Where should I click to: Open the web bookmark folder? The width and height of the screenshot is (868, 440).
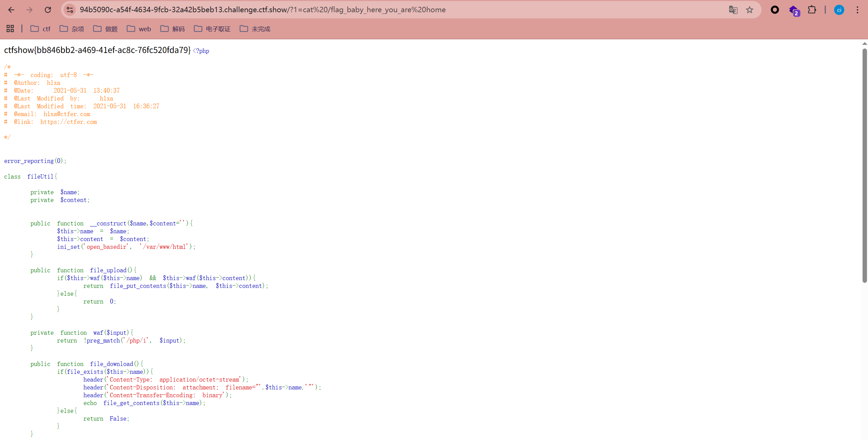pos(139,29)
